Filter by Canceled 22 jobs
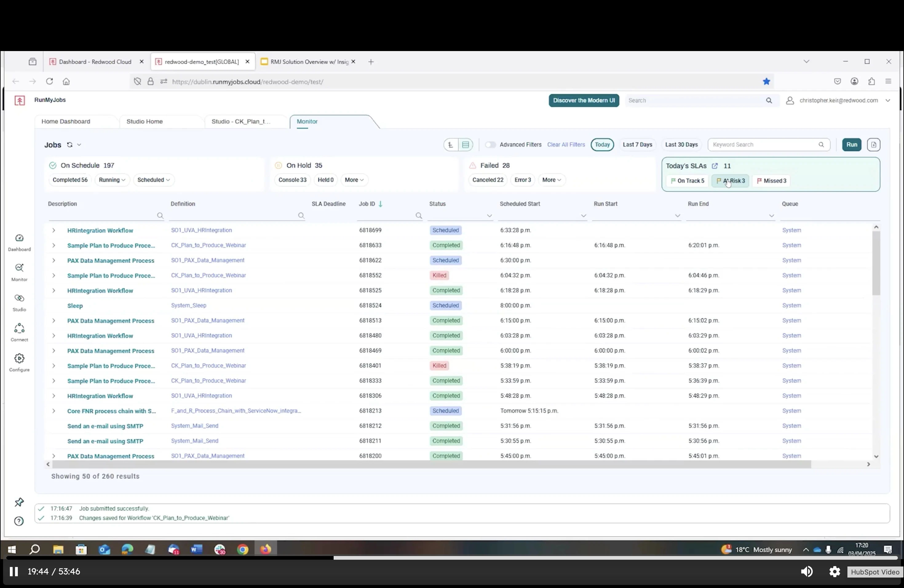The width and height of the screenshot is (904, 588). (488, 180)
